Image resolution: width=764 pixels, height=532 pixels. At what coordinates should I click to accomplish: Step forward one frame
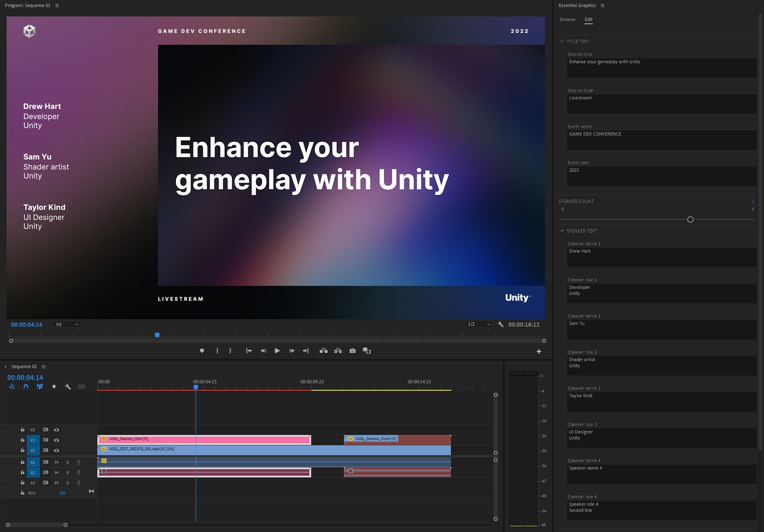[292, 351]
